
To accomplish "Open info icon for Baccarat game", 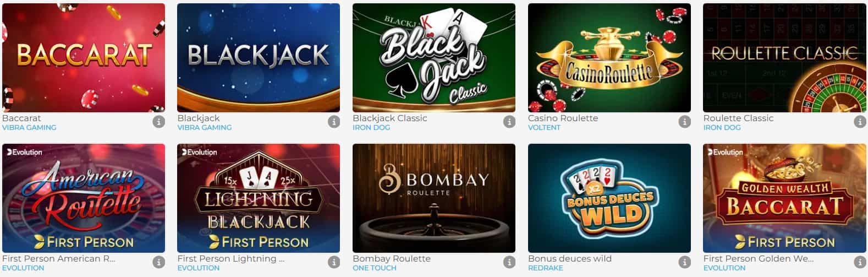I will tap(158, 122).
